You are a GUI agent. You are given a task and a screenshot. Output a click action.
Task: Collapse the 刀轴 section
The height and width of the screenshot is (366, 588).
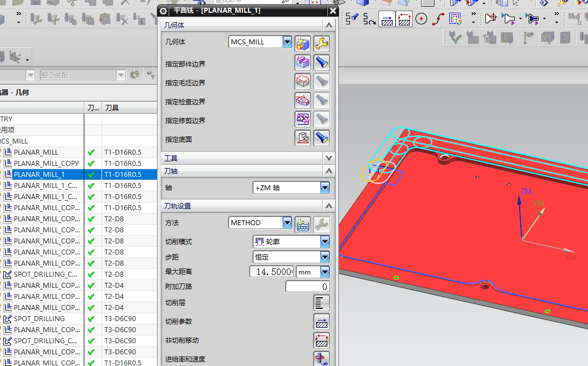329,171
